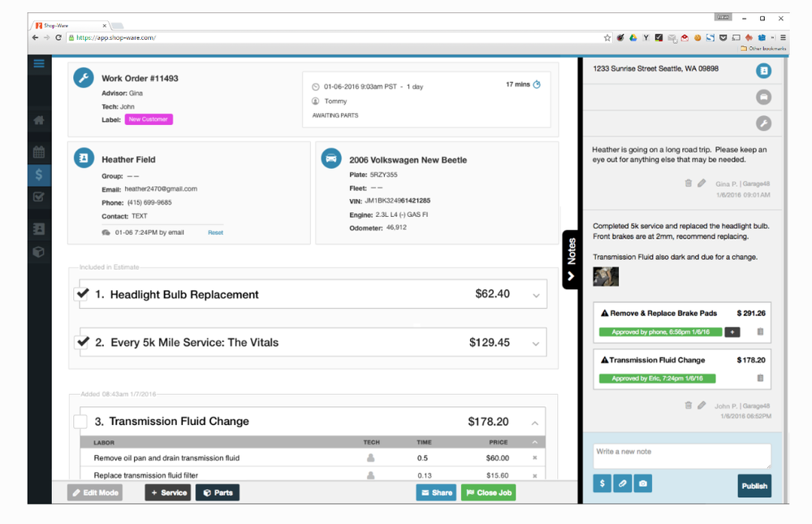Click the Volkswagen vehicle car icon
This screenshot has height=524, width=812.
coord(331,158)
